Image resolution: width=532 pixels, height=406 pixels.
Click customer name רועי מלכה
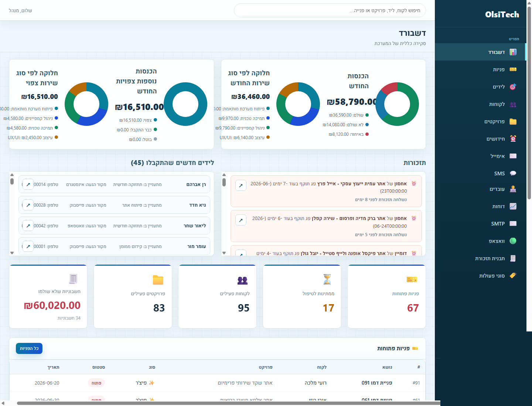point(316,383)
